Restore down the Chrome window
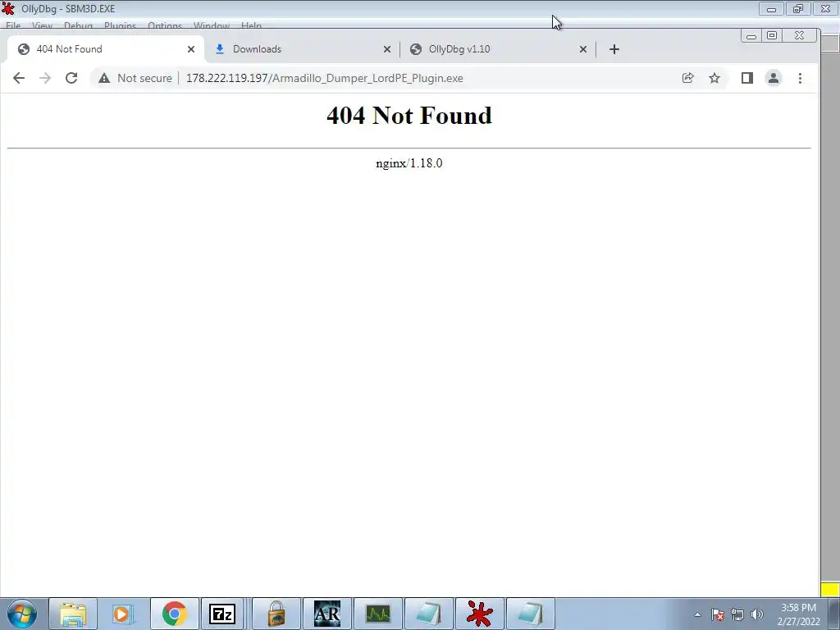The width and height of the screenshot is (840, 630). pyautogui.click(x=772, y=35)
